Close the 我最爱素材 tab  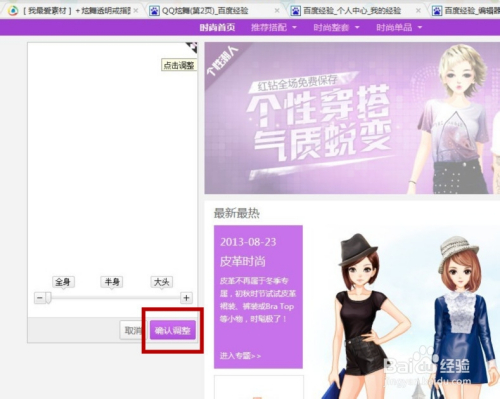click(x=136, y=11)
